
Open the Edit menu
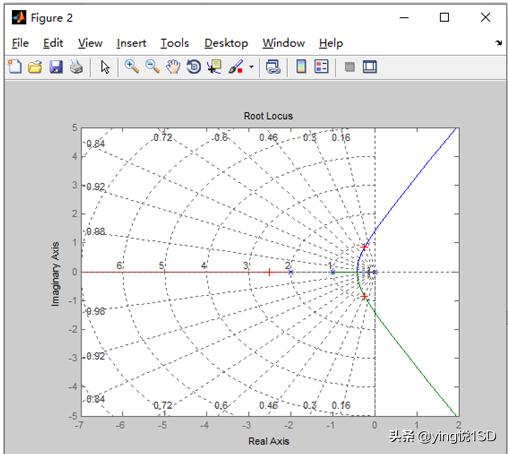pyautogui.click(x=53, y=43)
